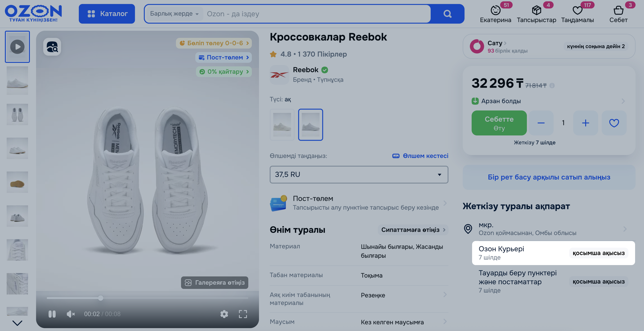Click Галереяға өтіңіз button
Viewport: 644px width, 331px height.
(x=214, y=282)
